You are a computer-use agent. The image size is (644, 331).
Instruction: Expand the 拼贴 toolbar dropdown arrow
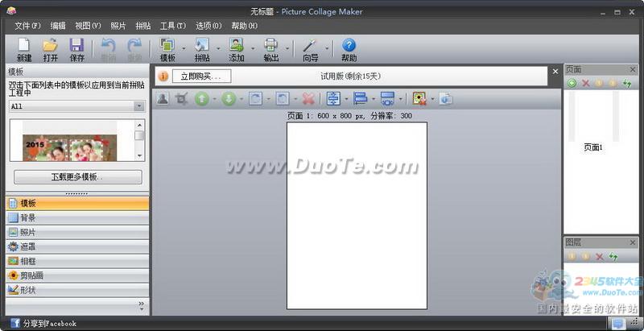coord(218,48)
